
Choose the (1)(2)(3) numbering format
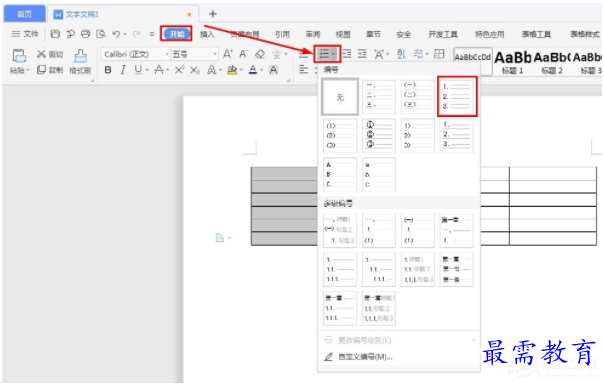(x=340, y=136)
